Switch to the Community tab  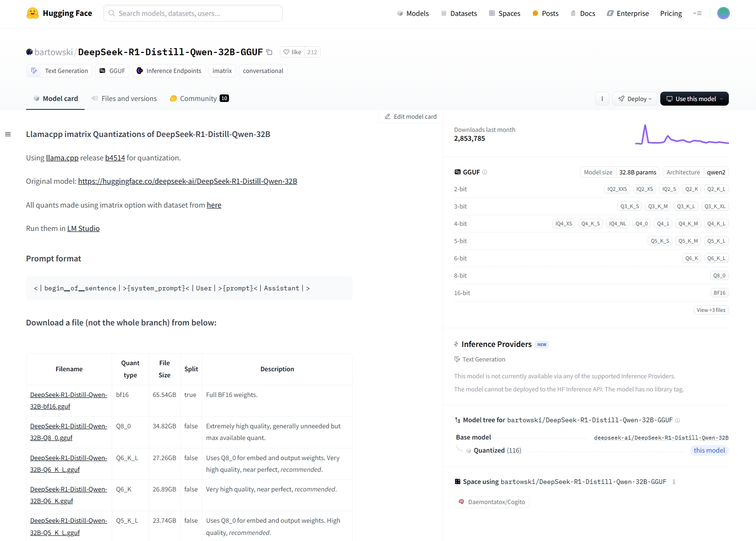(x=199, y=98)
